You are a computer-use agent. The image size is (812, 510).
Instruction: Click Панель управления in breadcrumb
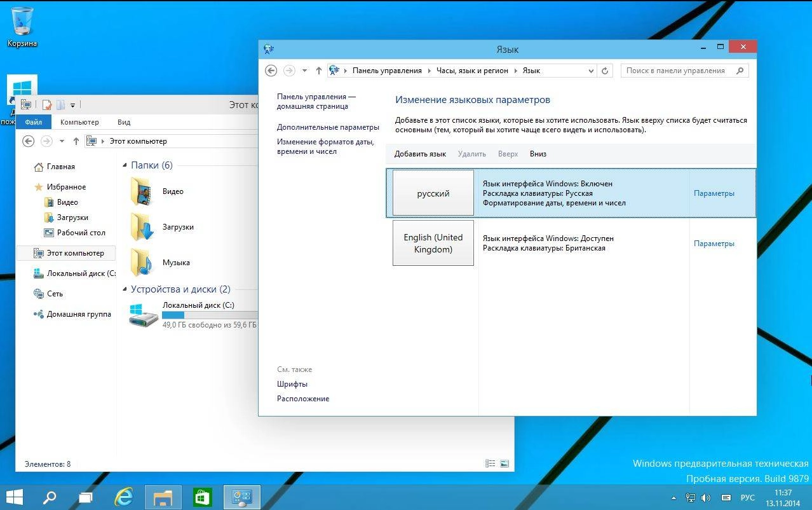pyautogui.click(x=387, y=71)
